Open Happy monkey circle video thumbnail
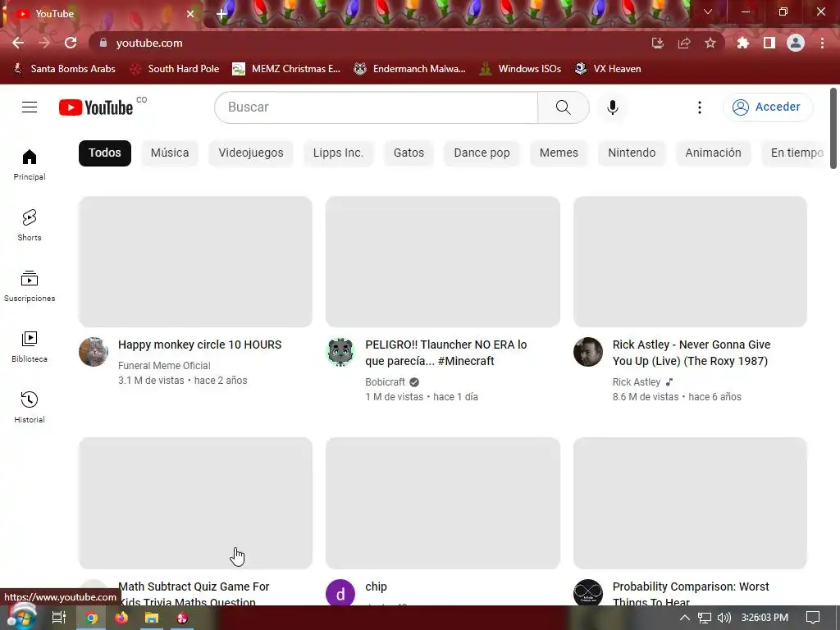The image size is (840, 630). pyautogui.click(x=195, y=262)
